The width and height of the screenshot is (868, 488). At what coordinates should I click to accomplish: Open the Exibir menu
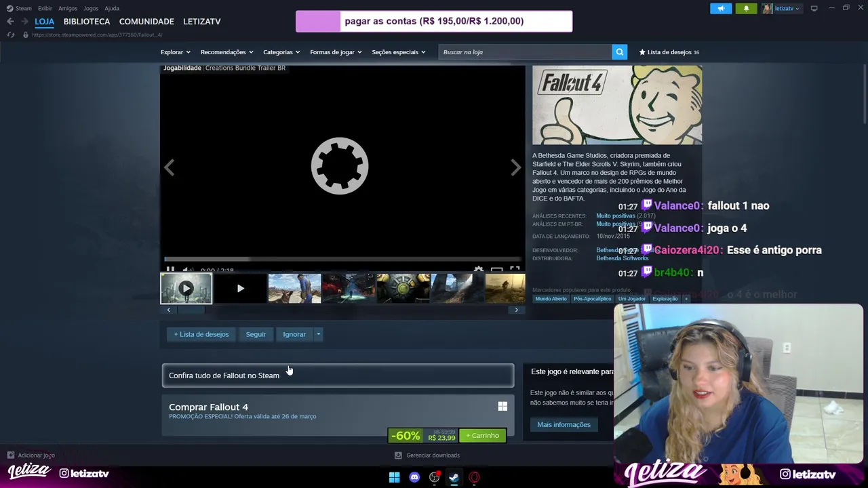[45, 8]
